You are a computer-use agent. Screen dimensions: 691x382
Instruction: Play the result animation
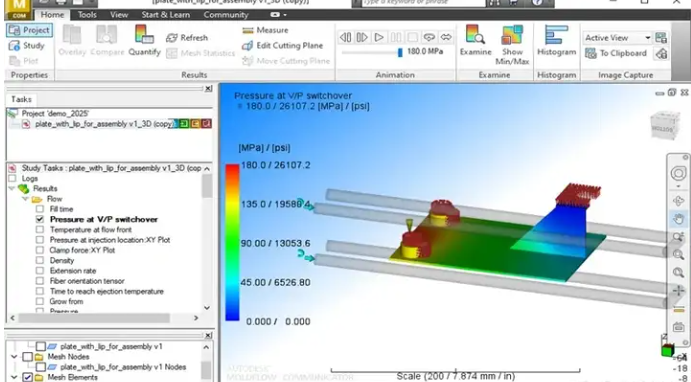click(x=379, y=37)
